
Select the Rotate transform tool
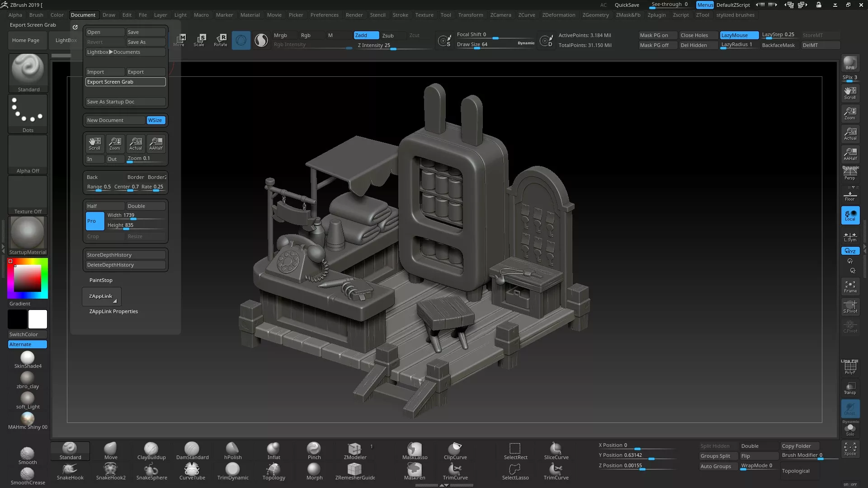pos(221,40)
